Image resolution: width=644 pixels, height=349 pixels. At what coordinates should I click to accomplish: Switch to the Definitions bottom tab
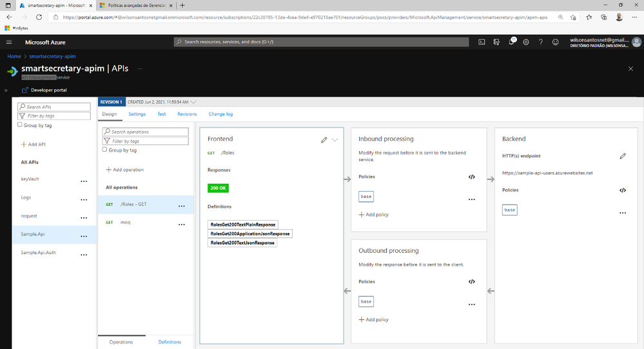coord(170,342)
